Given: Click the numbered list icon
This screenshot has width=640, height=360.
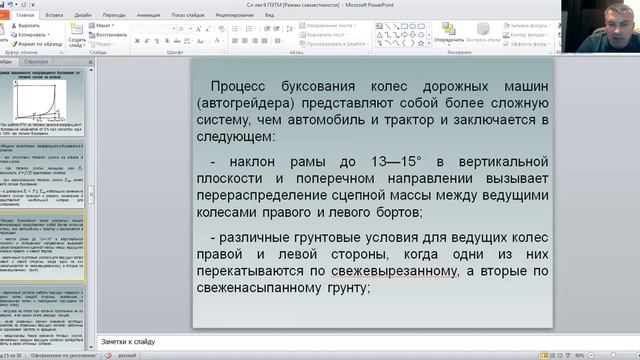Looking at the screenshot, I should coord(249,29).
